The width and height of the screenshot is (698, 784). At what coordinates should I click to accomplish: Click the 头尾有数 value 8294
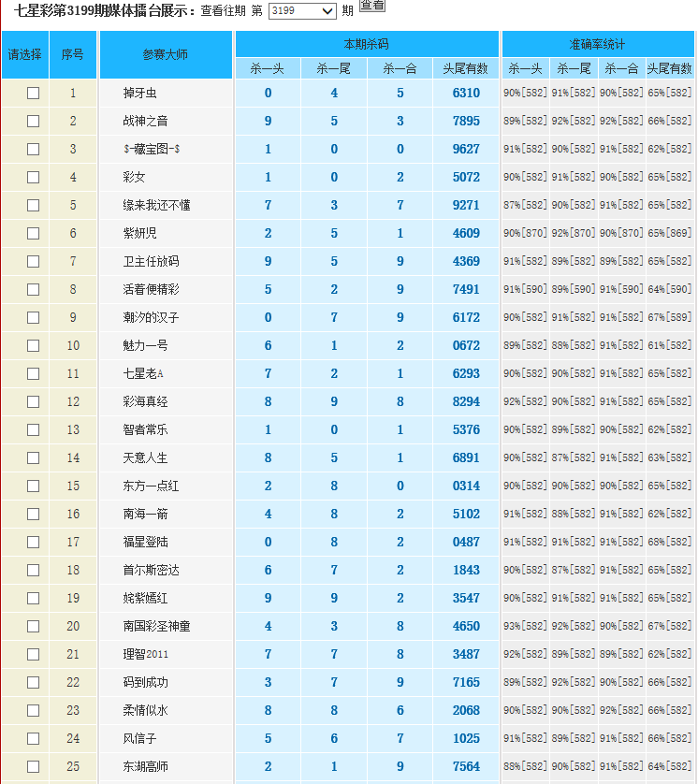(466, 401)
